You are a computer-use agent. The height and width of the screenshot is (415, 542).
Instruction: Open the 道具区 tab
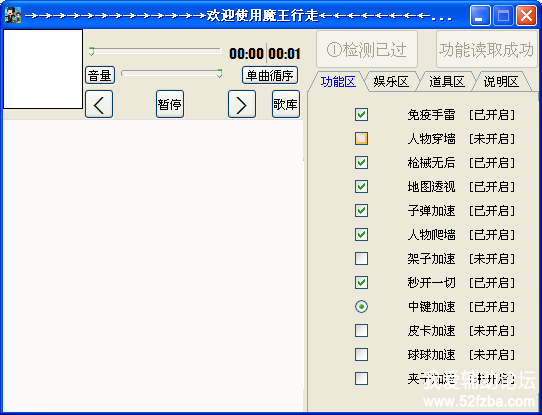coord(447,82)
